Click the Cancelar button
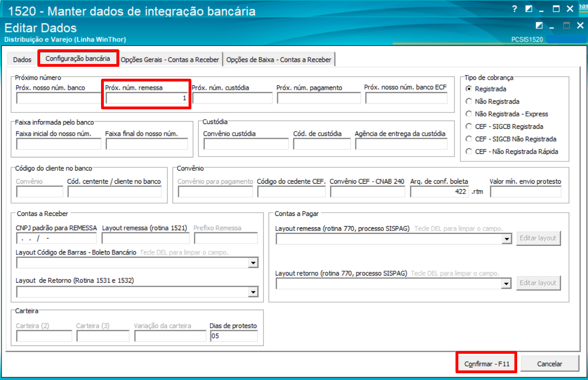The height and width of the screenshot is (380, 588). coord(550,363)
